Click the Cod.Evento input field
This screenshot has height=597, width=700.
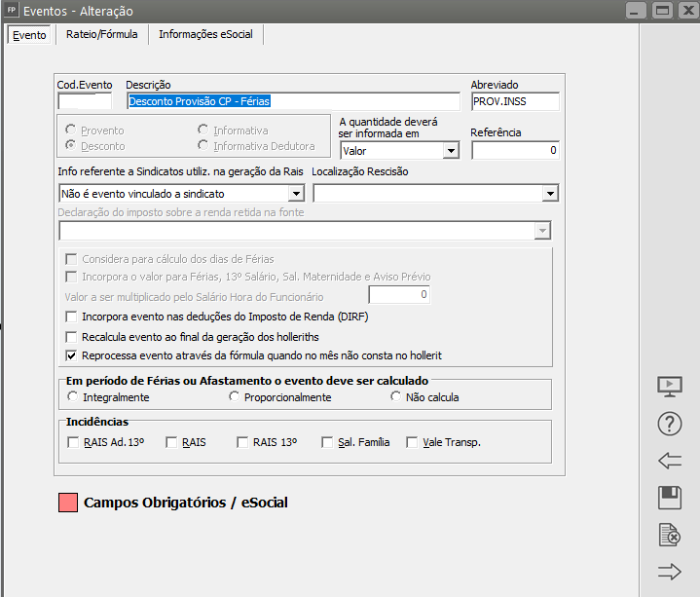[85, 101]
